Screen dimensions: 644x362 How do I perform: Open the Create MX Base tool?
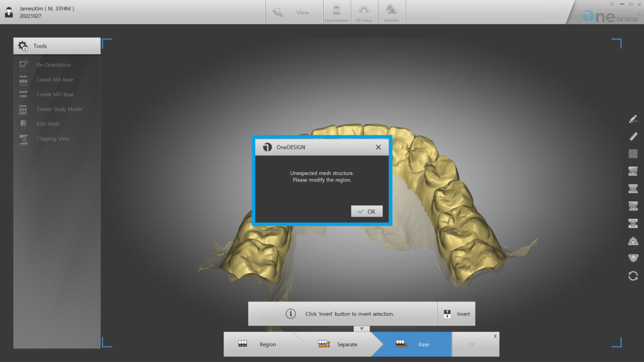[x=55, y=79]
